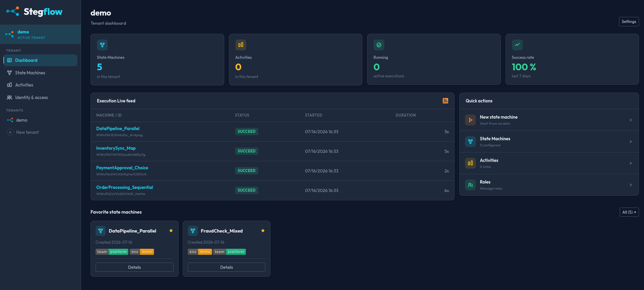This screenshot has width=644, height=290.
Task: Unfavorite FraudCheck_Mixed with its star
Action: point(263,231)
